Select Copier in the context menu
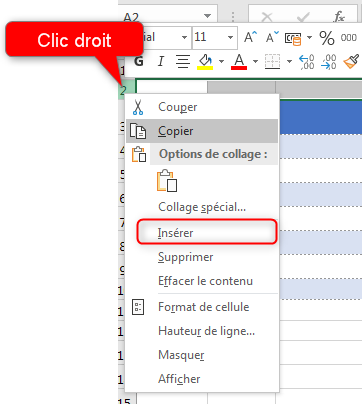The width and height of the screenshot is (362, 404). pos(202,131)
